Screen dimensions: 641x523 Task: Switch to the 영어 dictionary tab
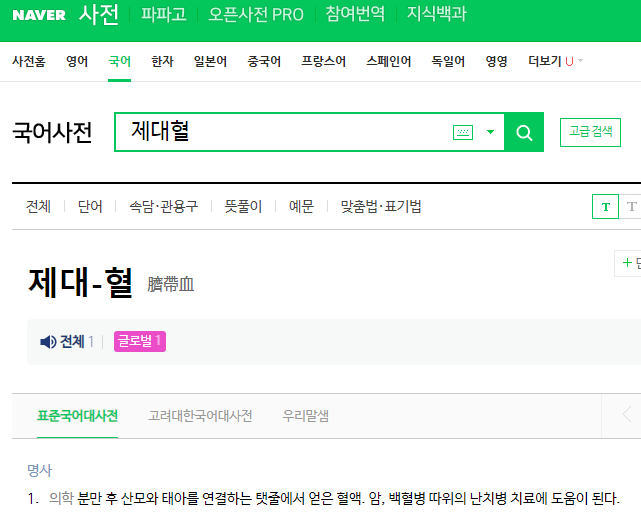tap(77, 61)
